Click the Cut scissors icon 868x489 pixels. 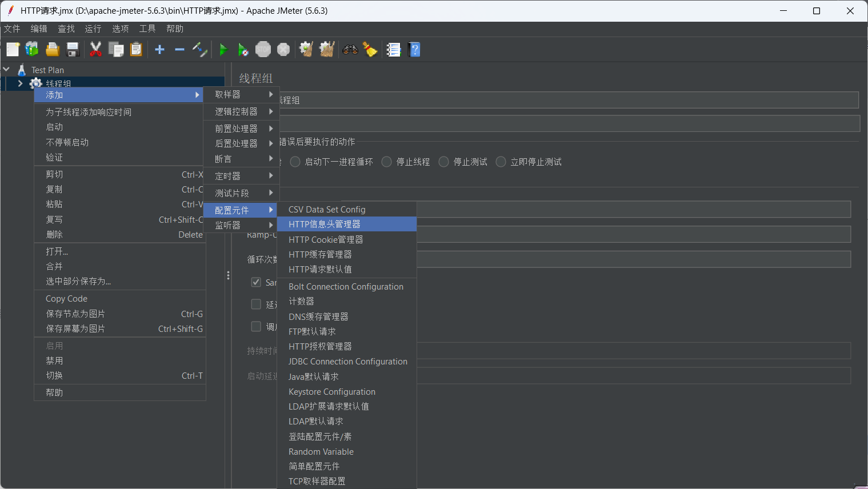tap(95, 50)
